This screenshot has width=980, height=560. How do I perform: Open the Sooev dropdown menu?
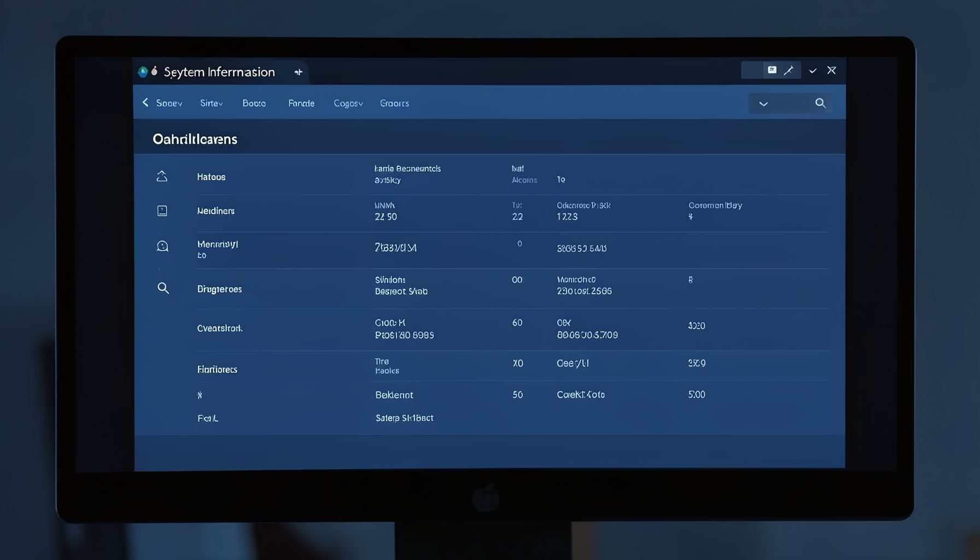(x=169, y=103)
